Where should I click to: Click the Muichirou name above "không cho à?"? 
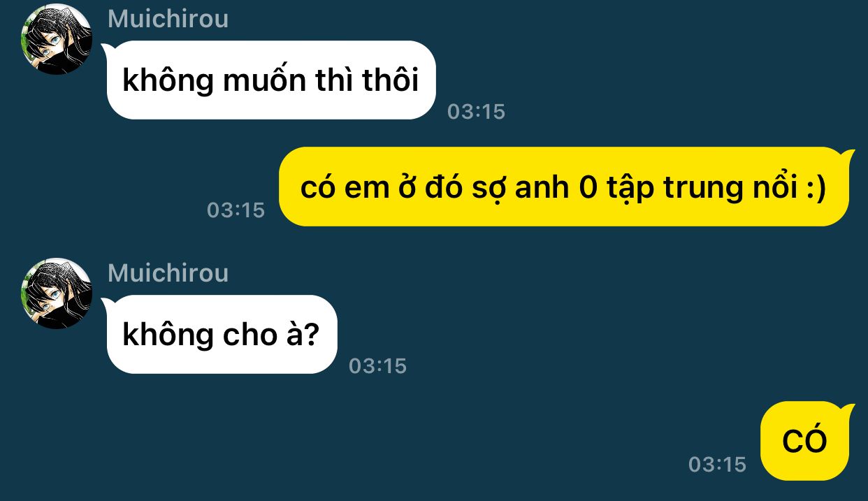point(168,273)
